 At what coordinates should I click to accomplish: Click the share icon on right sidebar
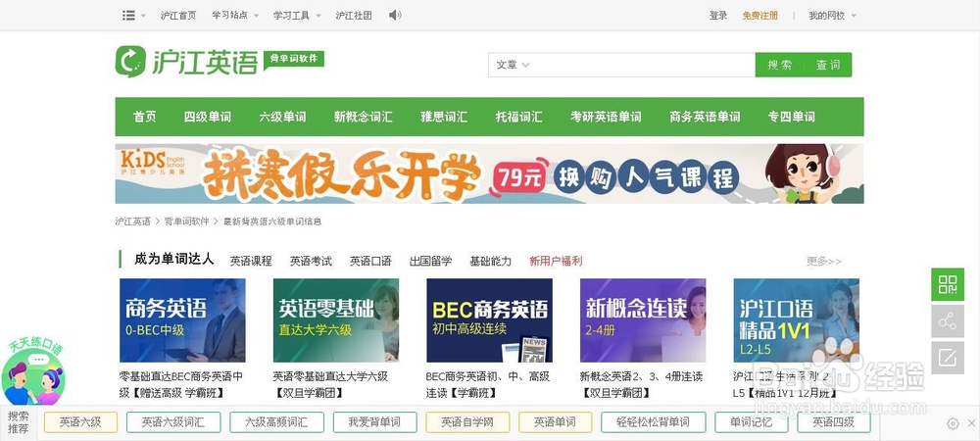click(x=948, y=321)
